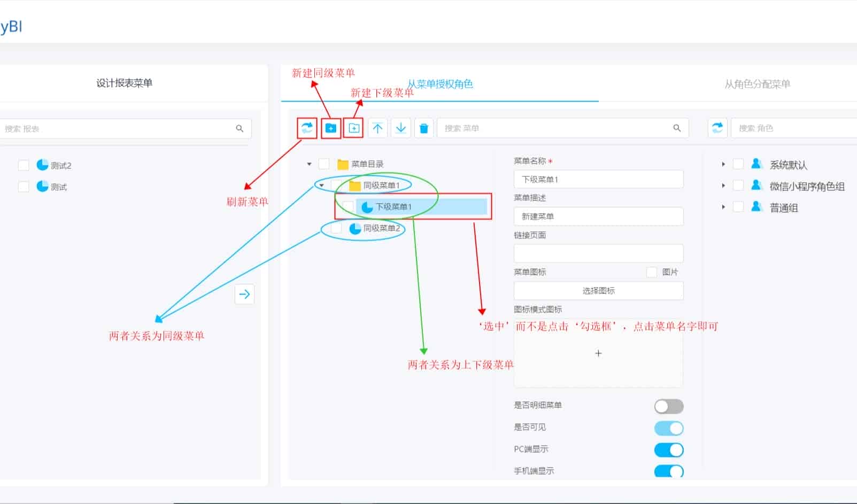Check the 系统默认 role checkbox

coord(738,164)
